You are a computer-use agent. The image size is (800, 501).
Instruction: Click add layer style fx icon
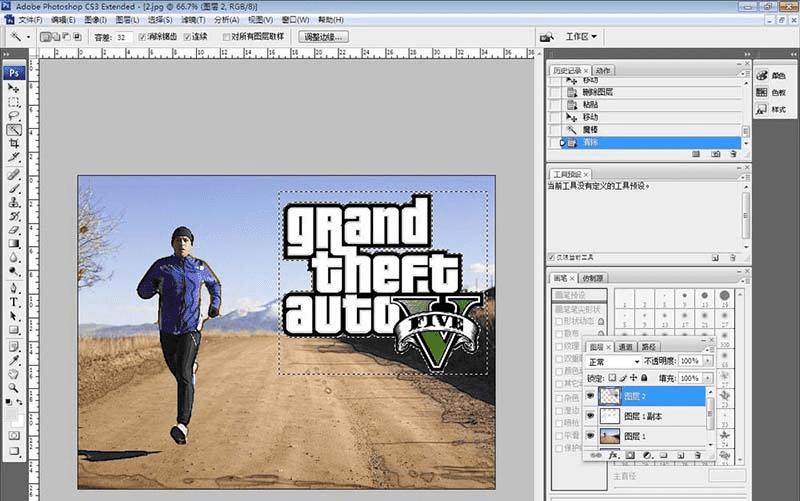613,455
